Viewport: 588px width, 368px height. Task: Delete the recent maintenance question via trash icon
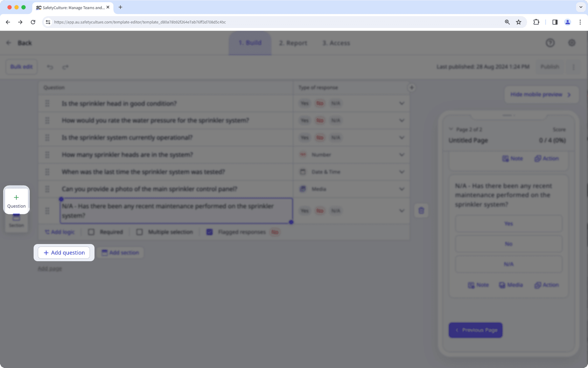click(421, 210)
